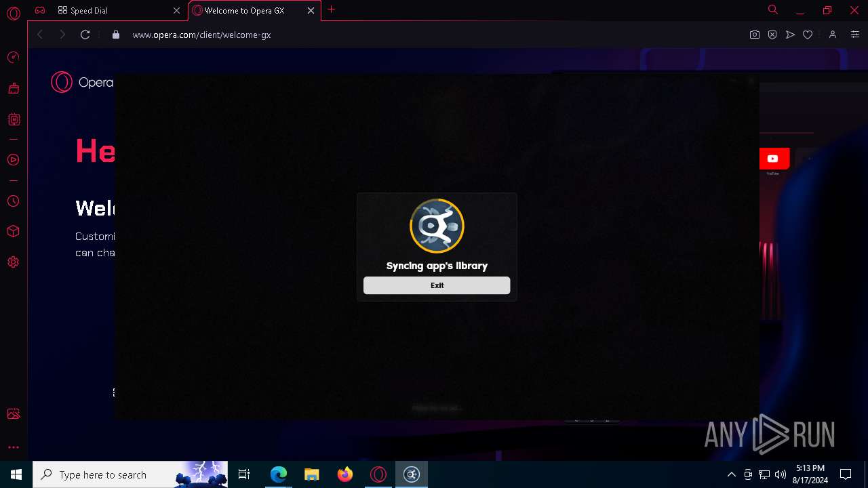This screenshot has width=868, height=488.
Task: Open Settings gear in sidebar
Action: (x=13, y=262)
